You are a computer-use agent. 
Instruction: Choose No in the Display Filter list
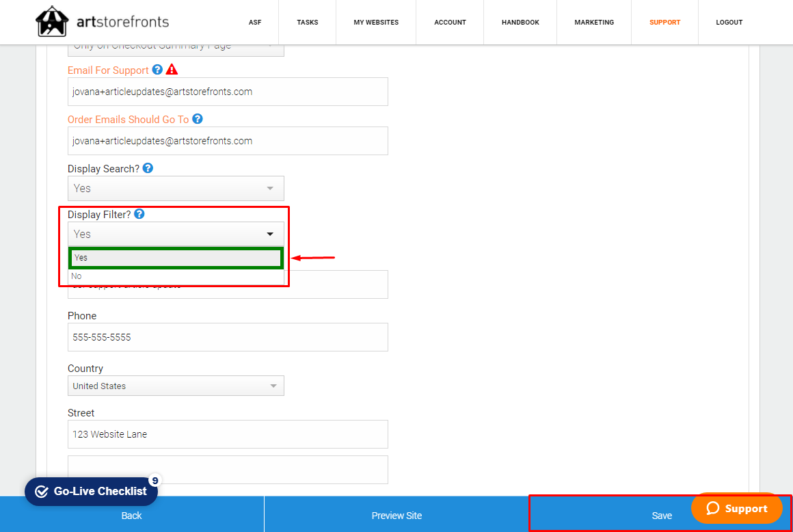click(176, 276)
